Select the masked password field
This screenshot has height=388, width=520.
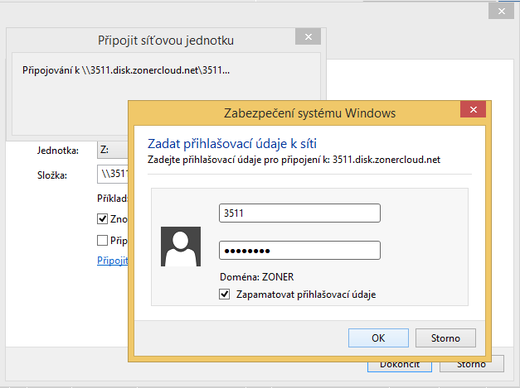click(300, 250)
